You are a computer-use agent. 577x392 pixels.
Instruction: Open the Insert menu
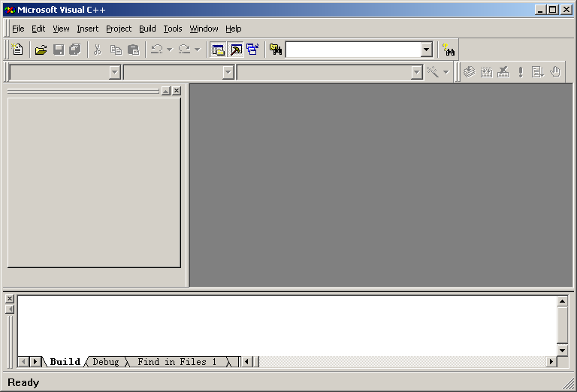click(88, 29)
